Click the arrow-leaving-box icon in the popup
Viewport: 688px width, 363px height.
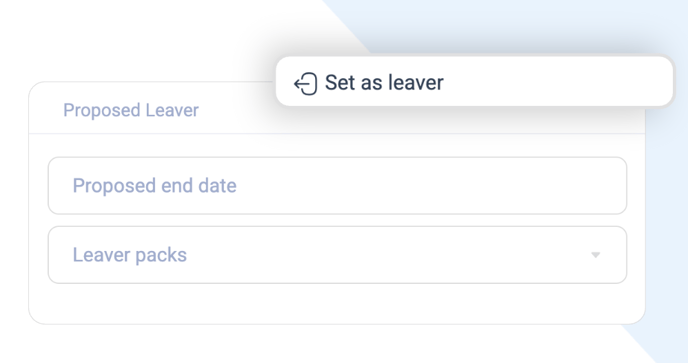point(305,83)
